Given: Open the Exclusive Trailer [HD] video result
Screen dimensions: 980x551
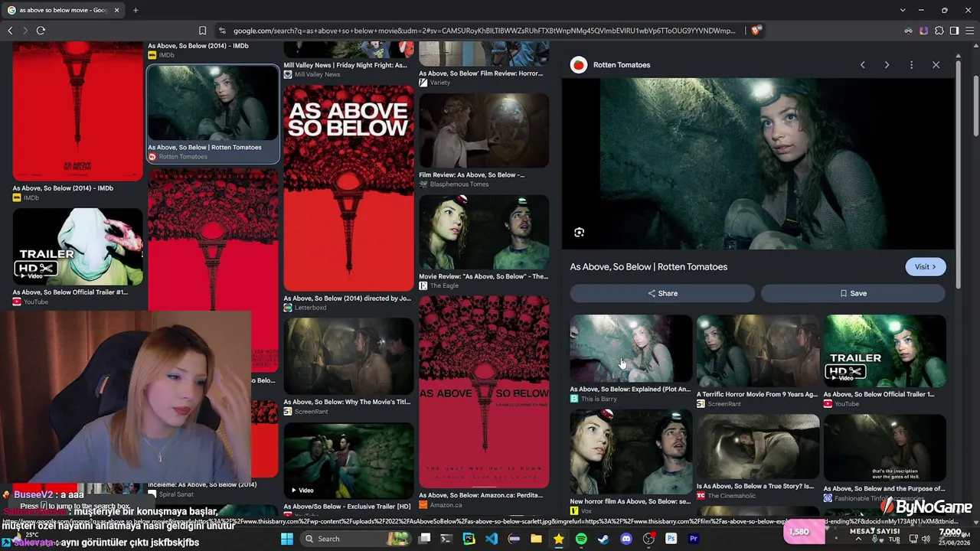Looking at the screenshot, I should point(348,461).
